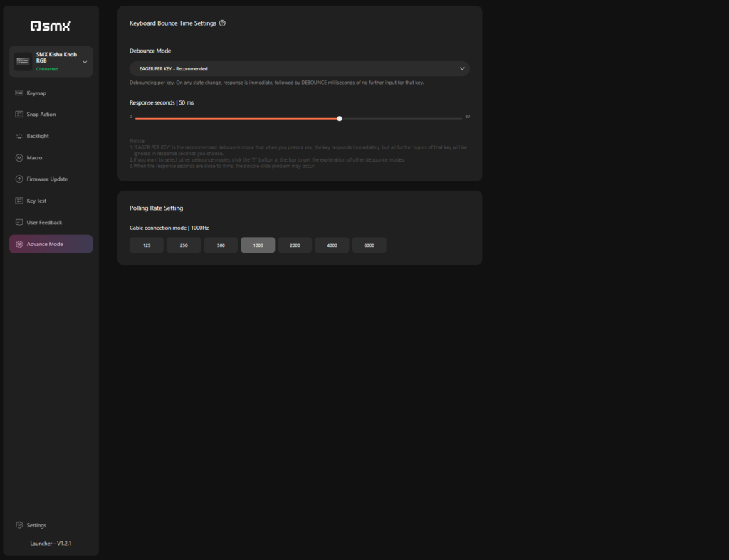The height and width of the screenshot is (560, 729).
Task: Click the help icon beside Bounce Time Settings
Action: click(x=222, y=23)
